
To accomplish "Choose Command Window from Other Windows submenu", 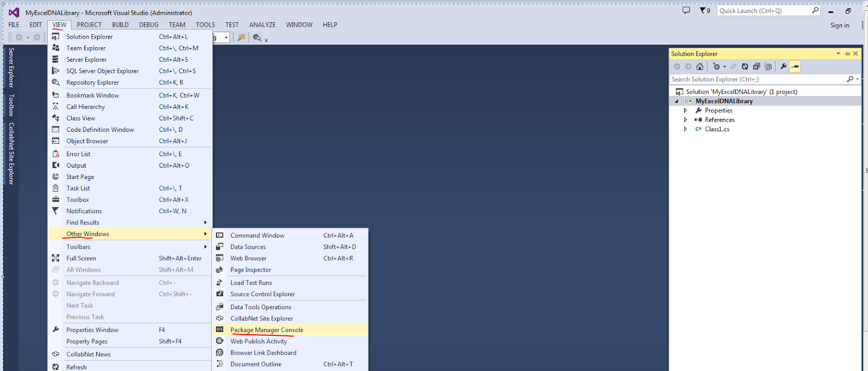I will [290, 235].
